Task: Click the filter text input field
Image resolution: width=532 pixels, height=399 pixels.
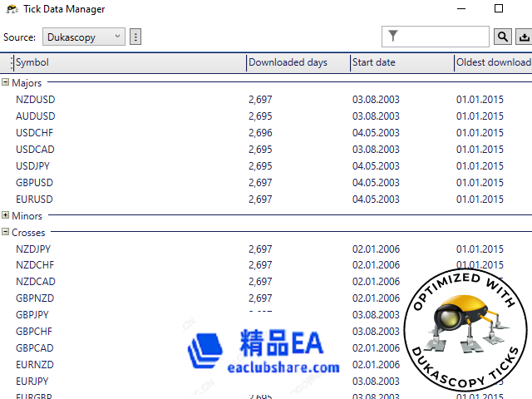Action: point(436,37)
